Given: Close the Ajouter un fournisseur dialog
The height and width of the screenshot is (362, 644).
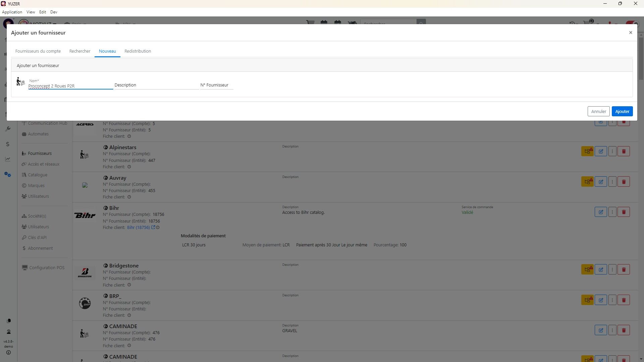Looking at the screenshot, I should point(630,33).
